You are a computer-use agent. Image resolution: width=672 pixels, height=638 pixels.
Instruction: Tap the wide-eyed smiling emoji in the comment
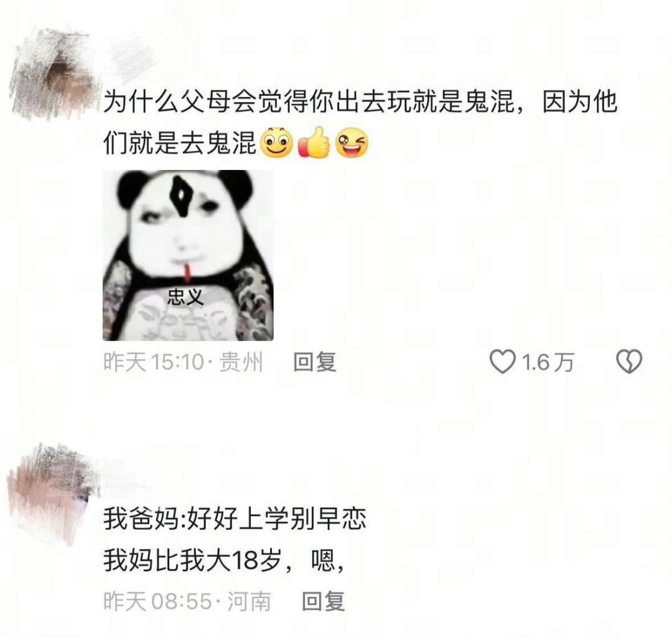276,143
